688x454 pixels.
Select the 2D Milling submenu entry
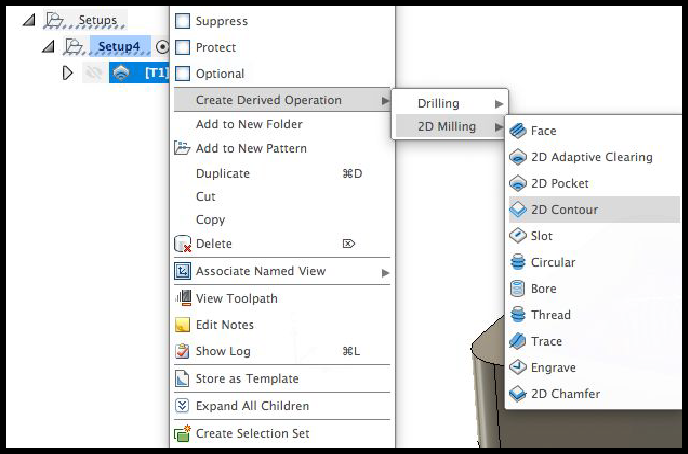click(450, 127)
